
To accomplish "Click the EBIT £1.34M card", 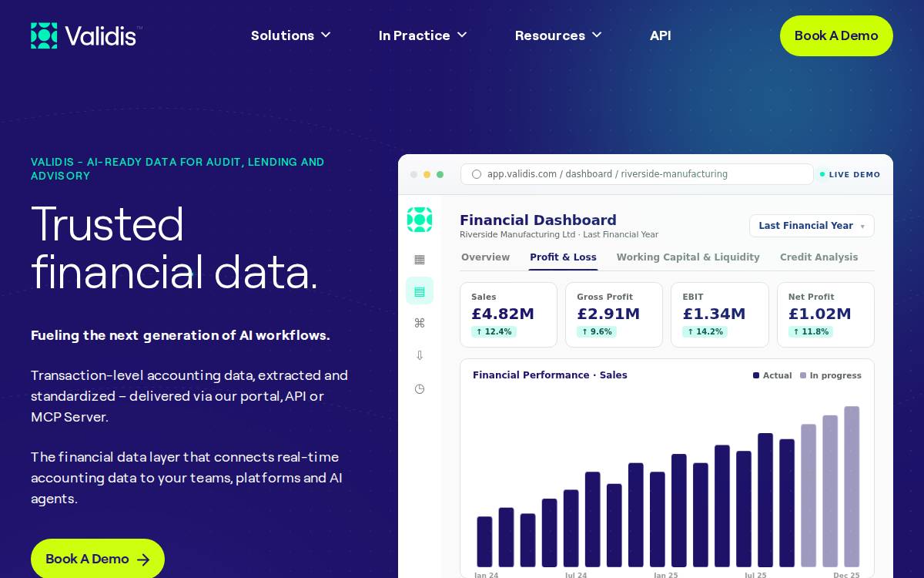I will click(719, 314).
